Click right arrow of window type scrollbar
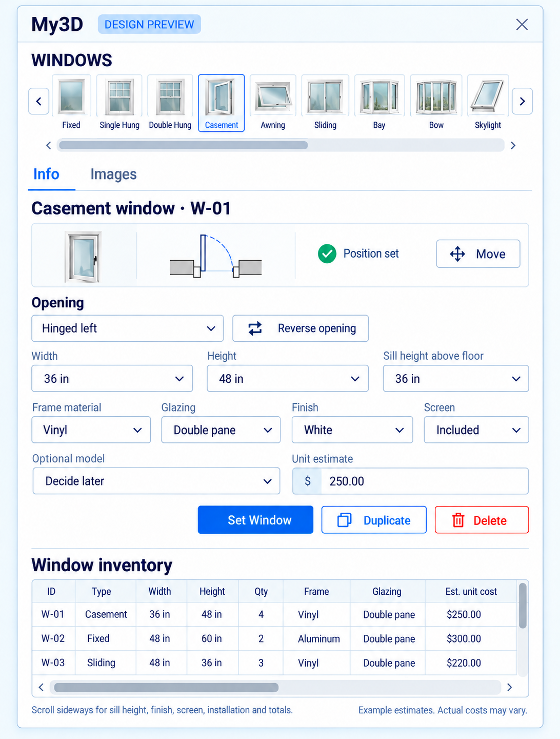Viewport: 560px width, 739px height. pos(513,145)
